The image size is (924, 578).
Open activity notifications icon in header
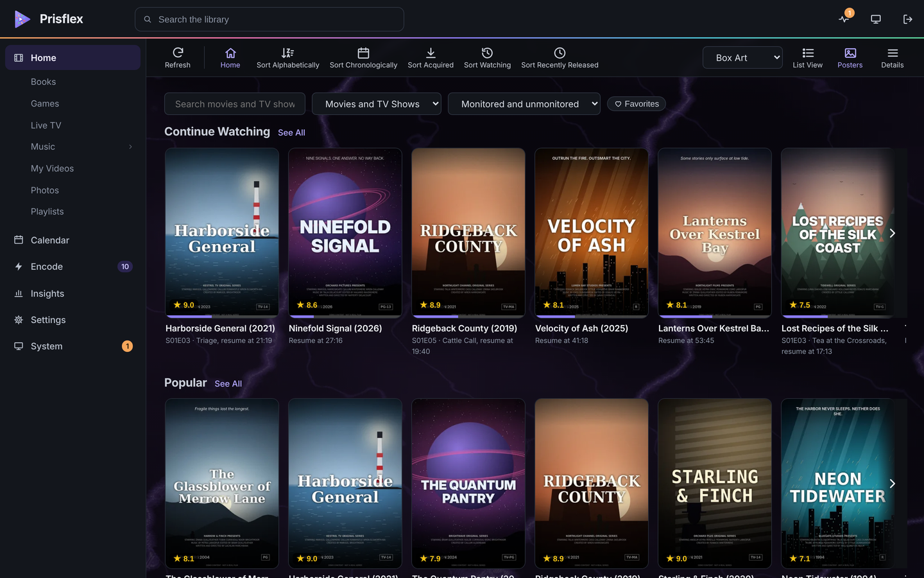coord(844,19)
